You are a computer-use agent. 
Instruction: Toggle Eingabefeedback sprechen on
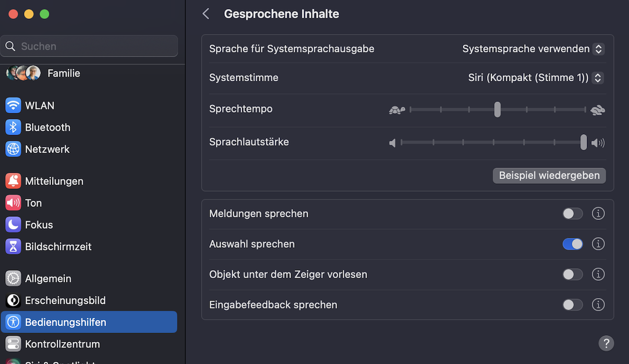572,305
